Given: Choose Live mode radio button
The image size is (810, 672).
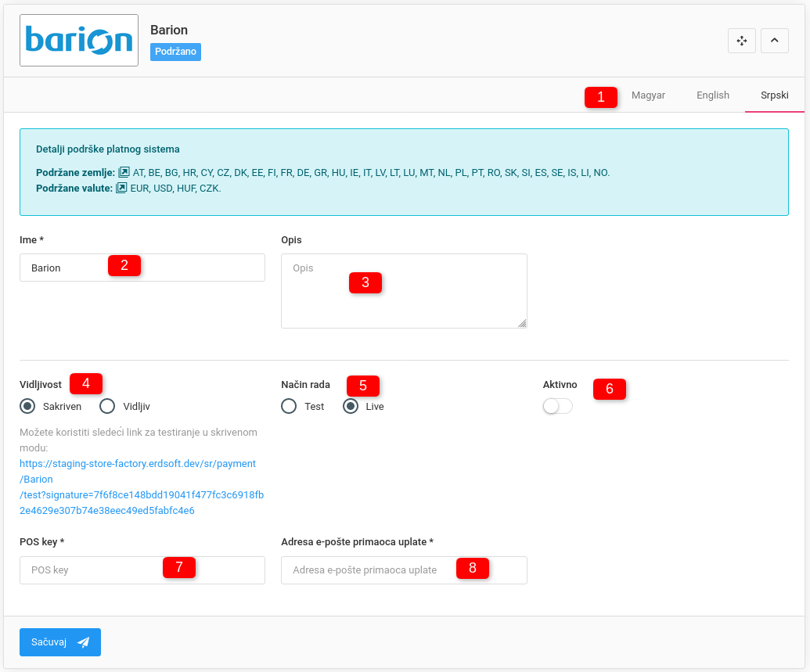Looking at the screenshot, I should tap(351, 406).
